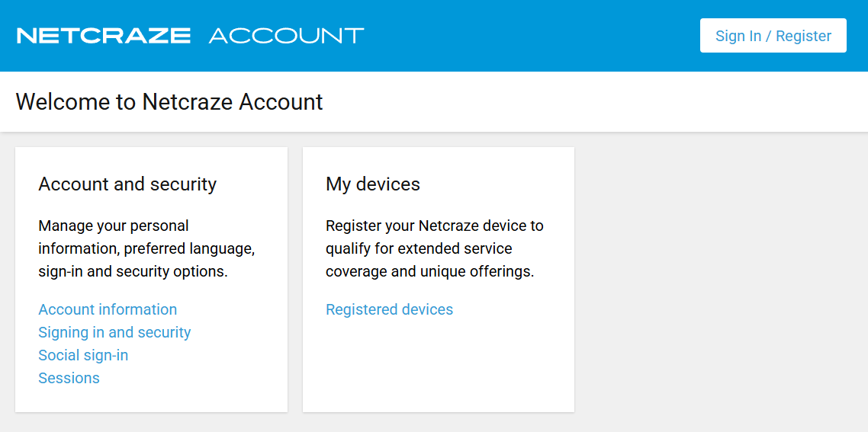Click the Sign In / Register button
Image resolution: width=868 pixels, height=432 pixels.
pos(773,36)
